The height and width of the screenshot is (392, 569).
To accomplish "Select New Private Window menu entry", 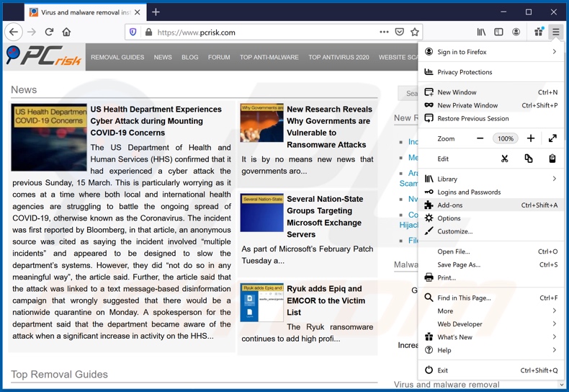I will pos(467,105).
